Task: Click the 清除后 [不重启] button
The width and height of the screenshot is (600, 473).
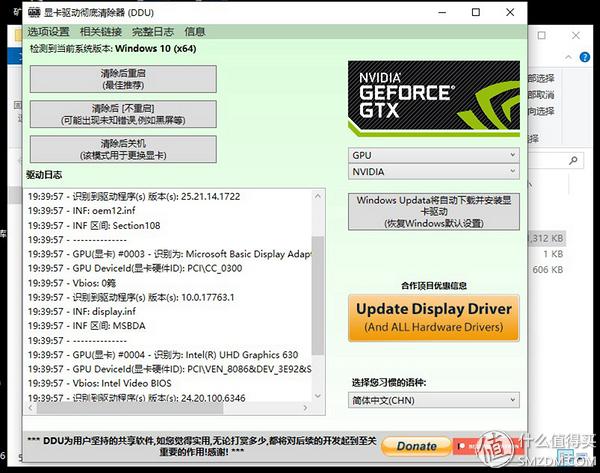Action: [x=123, y=114]
